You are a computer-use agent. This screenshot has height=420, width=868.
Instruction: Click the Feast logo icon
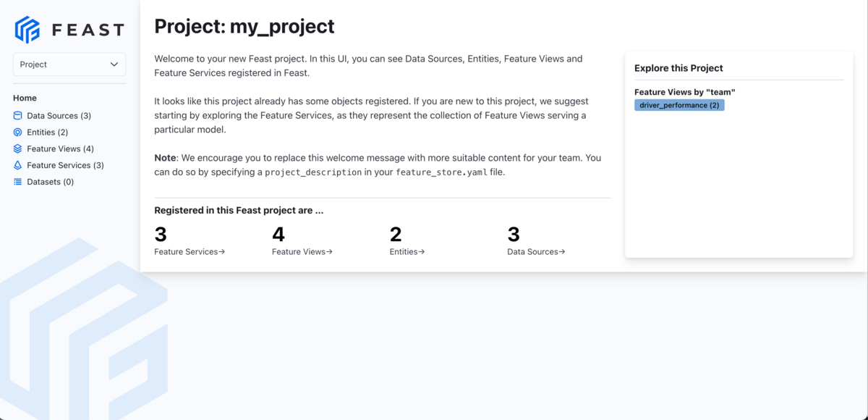pos(27,30)
